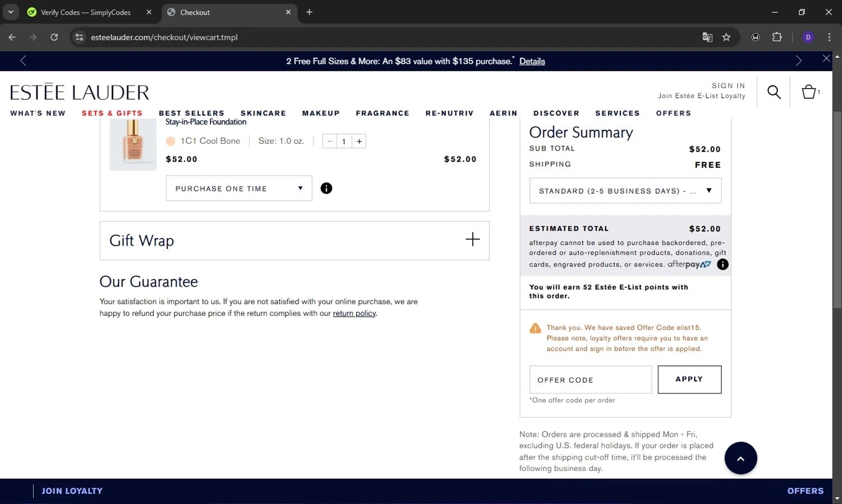The width and height of the screenshot is (842, 504).
Task: Open the shopping bag cart icon
Action: 809,92
